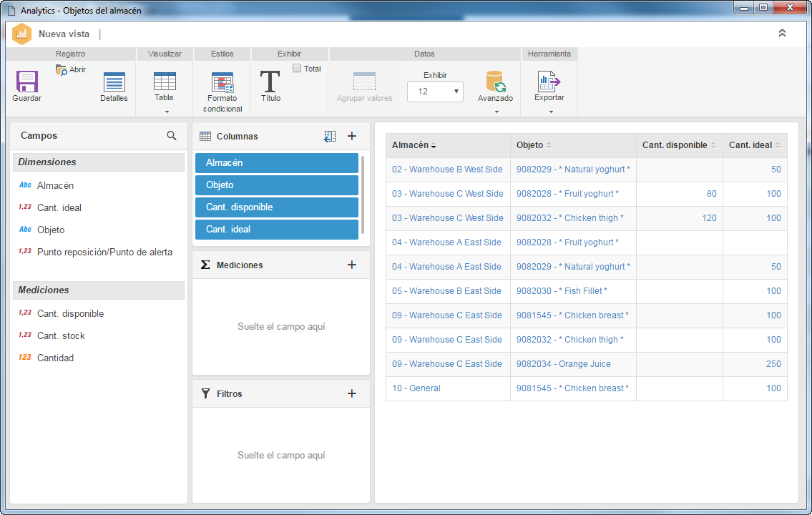Open the Avanzado data options

(x=495, y=82)
